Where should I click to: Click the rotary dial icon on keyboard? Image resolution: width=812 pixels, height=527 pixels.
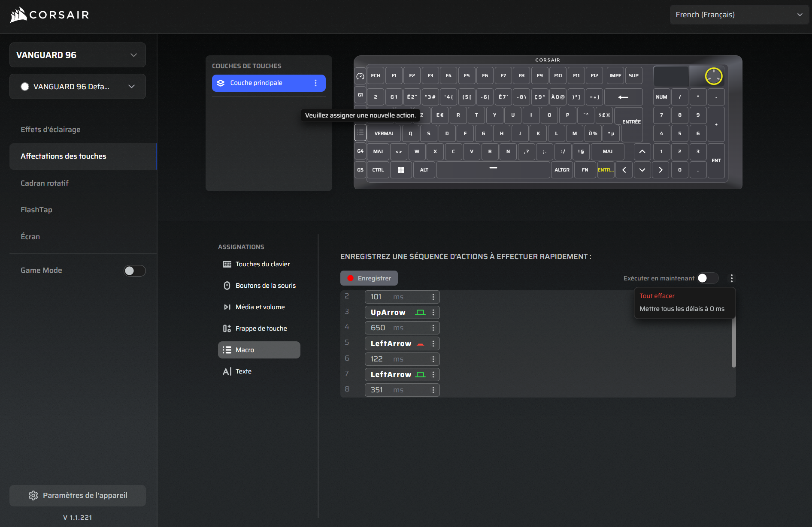713,76
